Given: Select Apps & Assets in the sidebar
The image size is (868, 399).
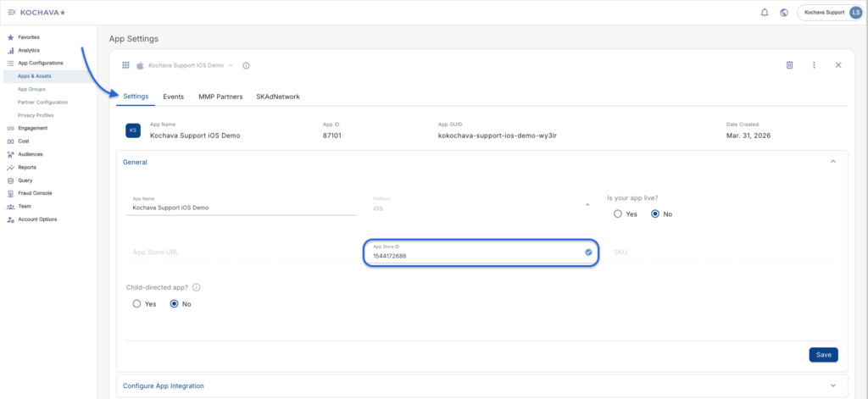Looking at the screenshot, I should click(x=34, y=75).
